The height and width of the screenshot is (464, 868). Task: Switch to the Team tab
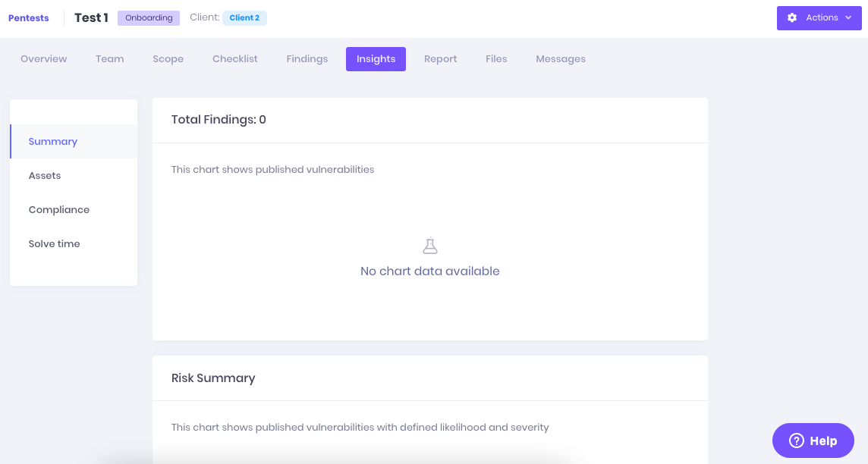tap(109, 59)
